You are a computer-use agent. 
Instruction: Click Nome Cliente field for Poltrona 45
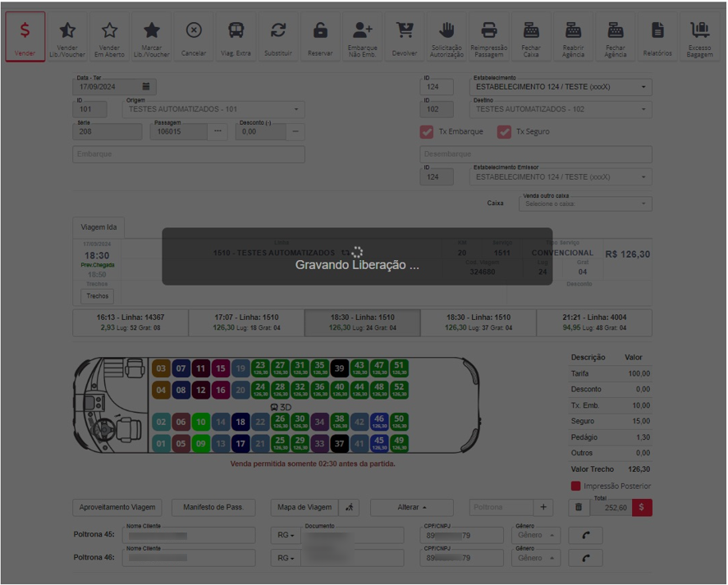click(x=189, y=535)
